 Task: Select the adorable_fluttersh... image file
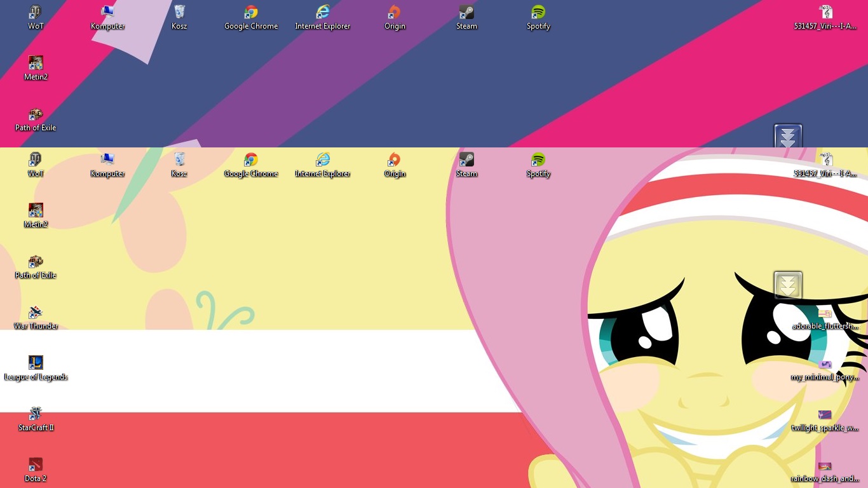[825, 318]
